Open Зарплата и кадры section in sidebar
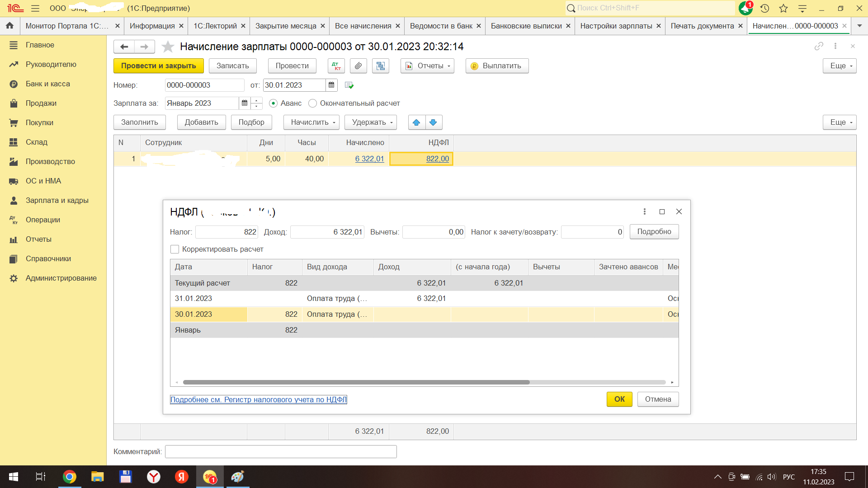 pyautogui.click(x=57, y=200)
